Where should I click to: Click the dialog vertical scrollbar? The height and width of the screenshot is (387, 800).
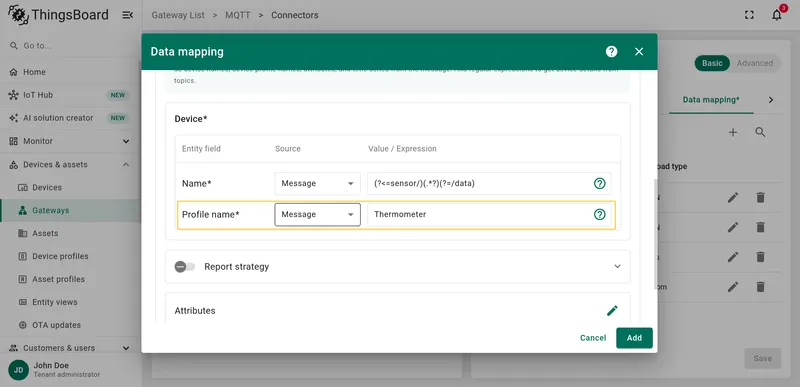click(x=655, y=234)
